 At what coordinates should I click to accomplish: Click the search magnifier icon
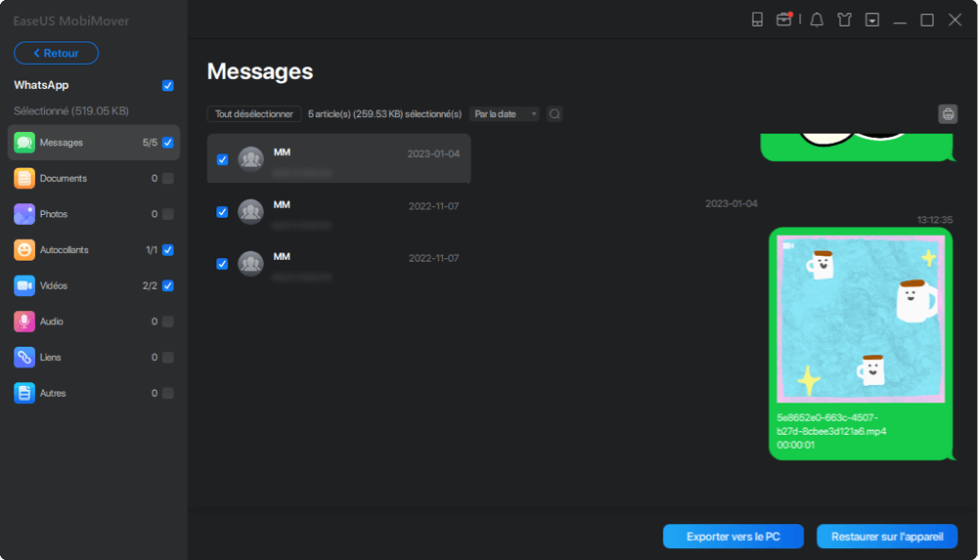point(555,114)
